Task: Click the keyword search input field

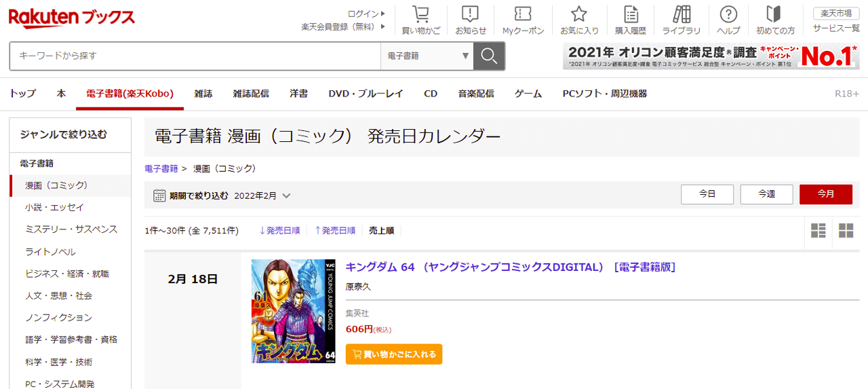Action: pyautogui.click(x=195, y=56)
